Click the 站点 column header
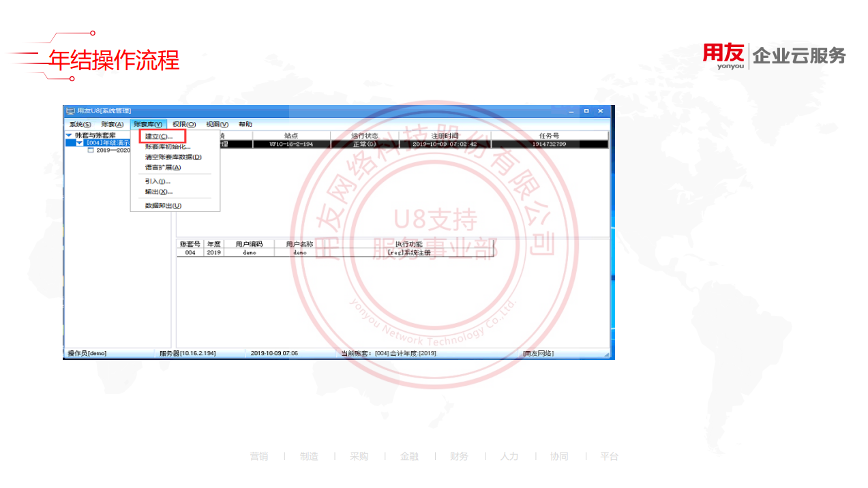Viewport: 868px width, 488px height. tap(291, 136)
